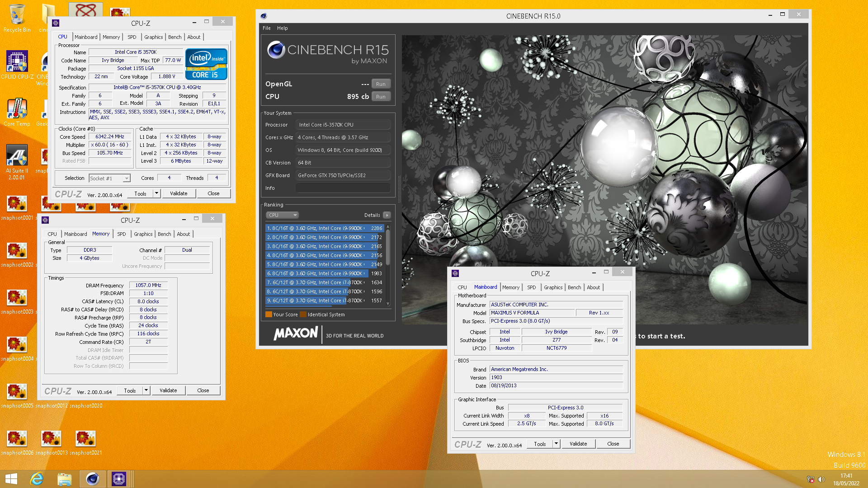Expand ranking Details arrow button
Viewport: 868px width, 488px height.
click(x=387, y=215)
